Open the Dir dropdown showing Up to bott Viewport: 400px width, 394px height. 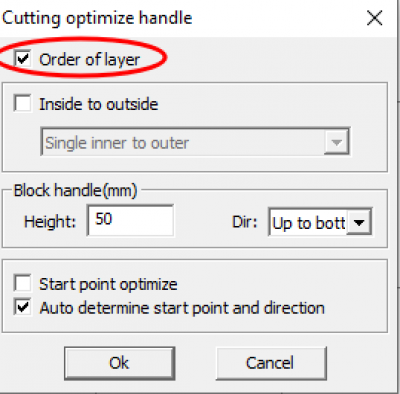click(320, 222)
